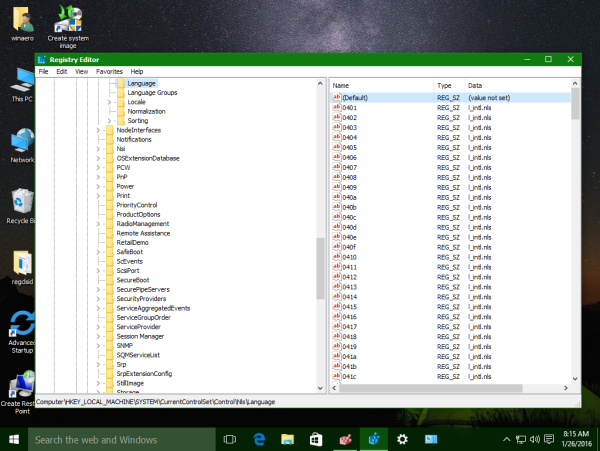The height and width of the screenshot is (451, 600).
Task: Expand the Session Manager key
Action: 98,337
